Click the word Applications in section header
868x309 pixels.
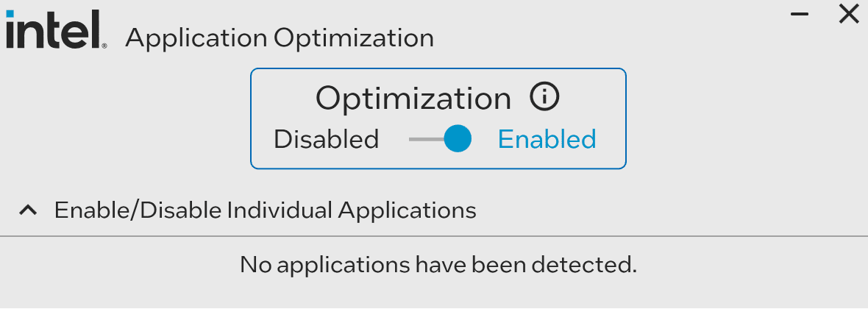(407, 210)
